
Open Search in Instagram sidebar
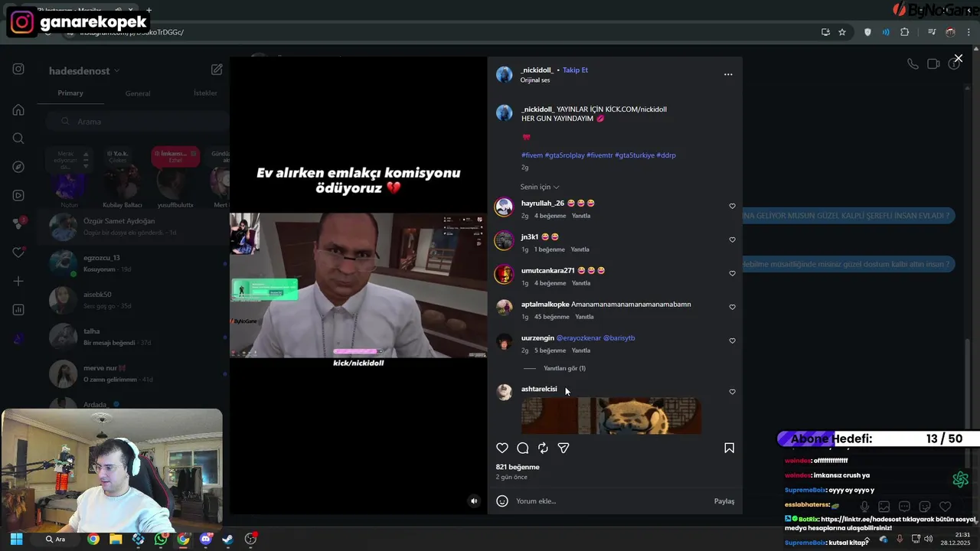(18, 139)
